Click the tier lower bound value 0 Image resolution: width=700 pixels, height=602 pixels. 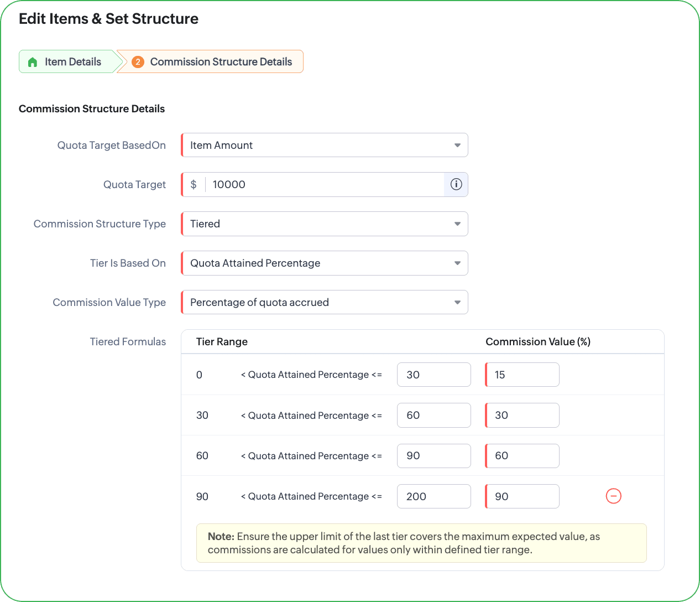199,375
